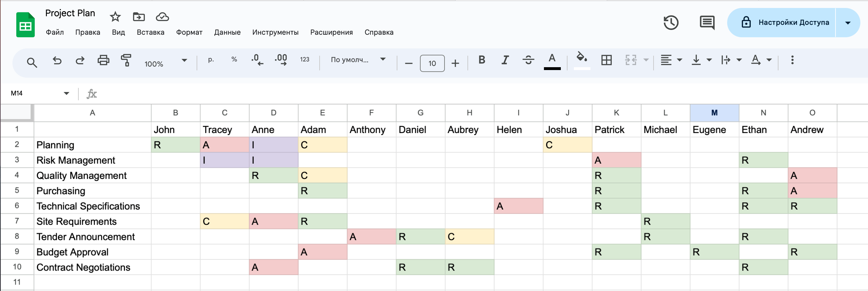Apply italic formatting
This screenshot has width=868, height=291.
click(x=505, y=60)
